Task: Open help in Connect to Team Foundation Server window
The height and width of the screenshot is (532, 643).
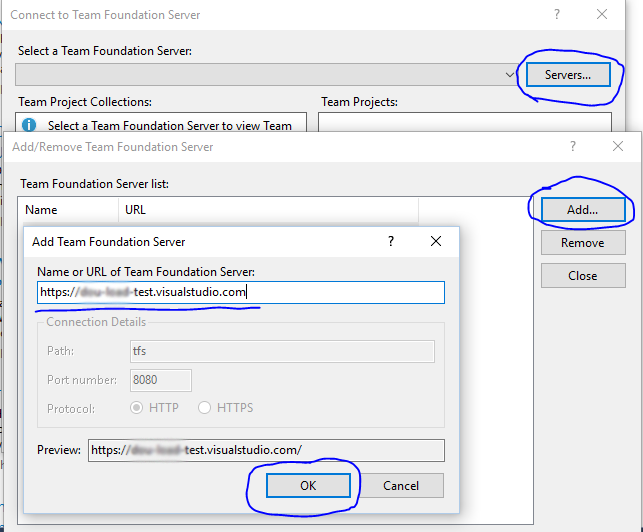Action: pyautogui.click(x=557, y=14)
